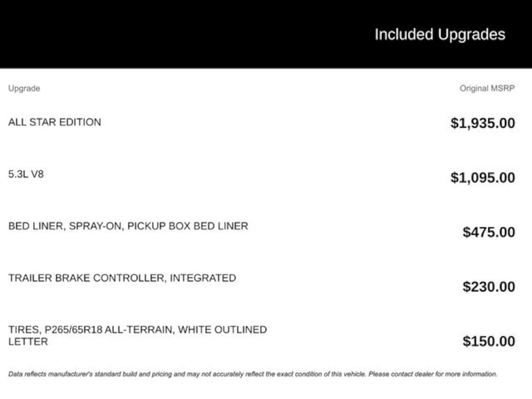The image size is (532, 399).
Task: Click the Upgrade column header
Action: (24, 88)
